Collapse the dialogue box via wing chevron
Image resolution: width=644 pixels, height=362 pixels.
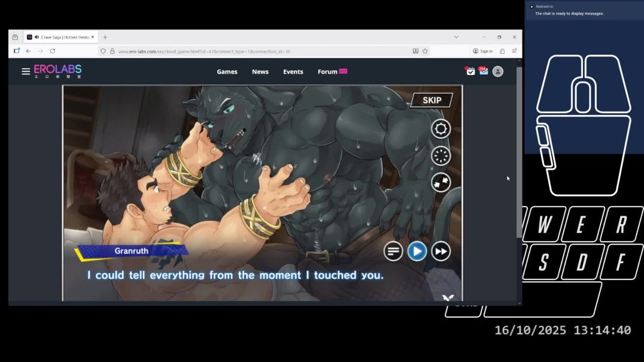pyautogui.click(x=448, y=297)
